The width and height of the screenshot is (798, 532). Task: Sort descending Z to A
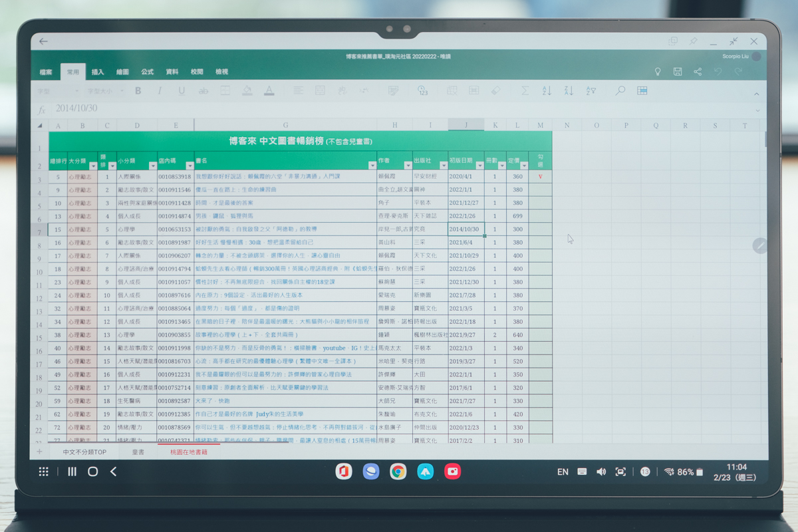pyautogui.click(x=569, y=90)
